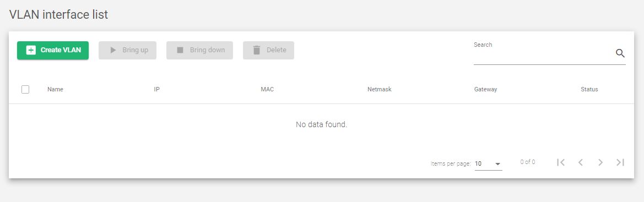
Task: Click the stop square icon on Bring down
Action: tap(180, 50)
